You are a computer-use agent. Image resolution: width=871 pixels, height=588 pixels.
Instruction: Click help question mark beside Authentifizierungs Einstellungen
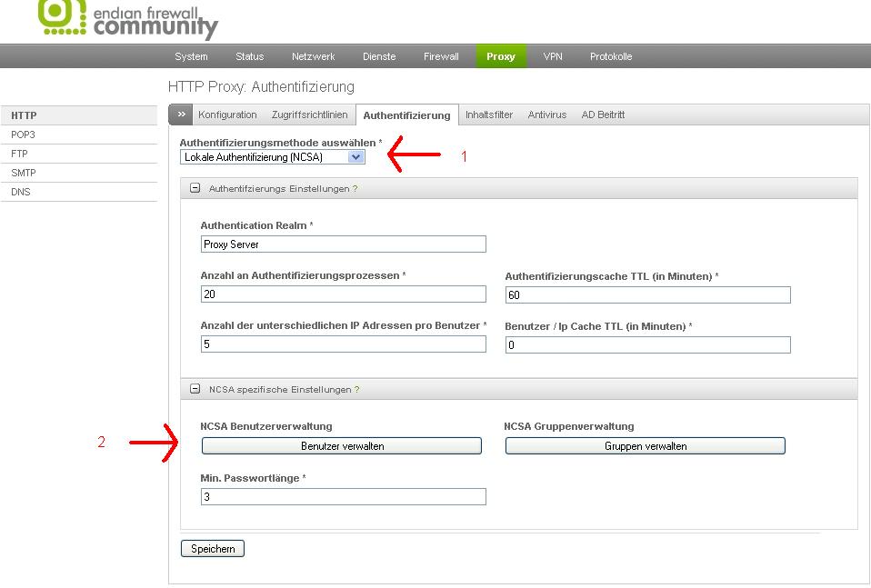point(355,189)
